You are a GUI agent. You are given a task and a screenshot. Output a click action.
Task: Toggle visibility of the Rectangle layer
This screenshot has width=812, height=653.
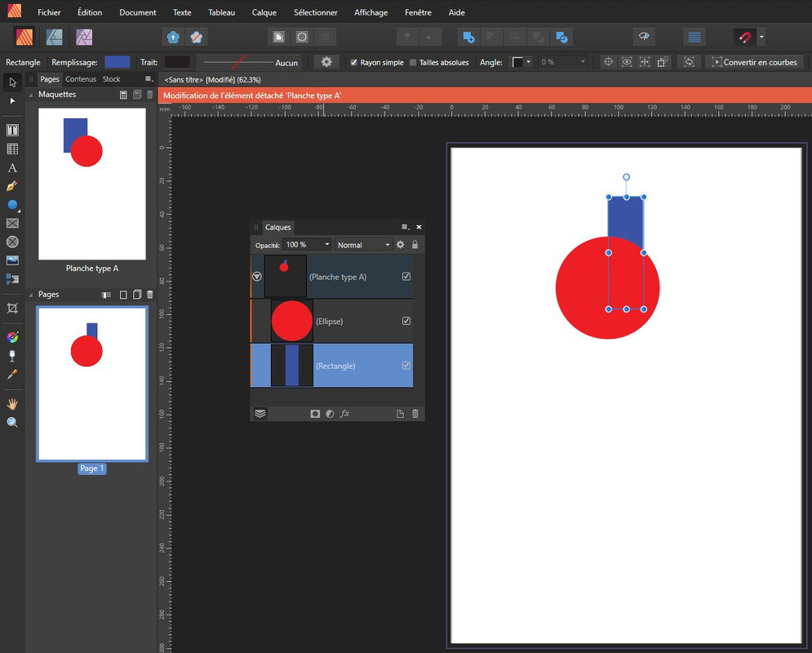(x=406, y=366)
